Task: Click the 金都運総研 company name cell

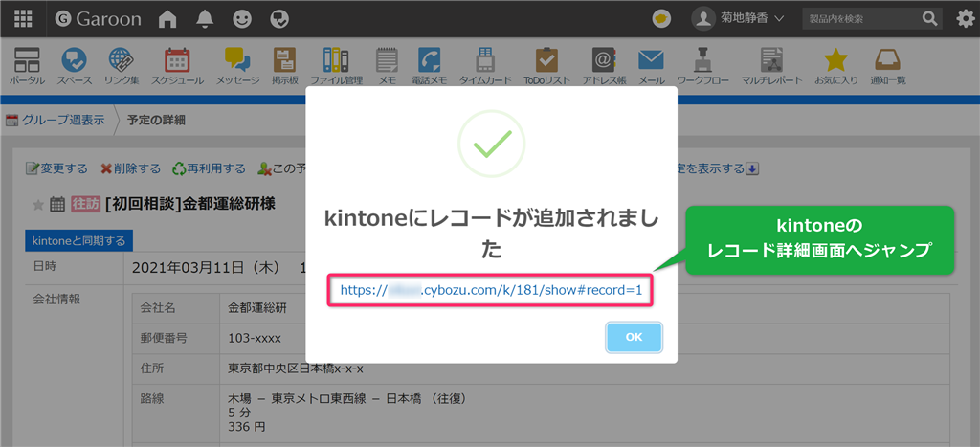Action: (x=256, y=308)
